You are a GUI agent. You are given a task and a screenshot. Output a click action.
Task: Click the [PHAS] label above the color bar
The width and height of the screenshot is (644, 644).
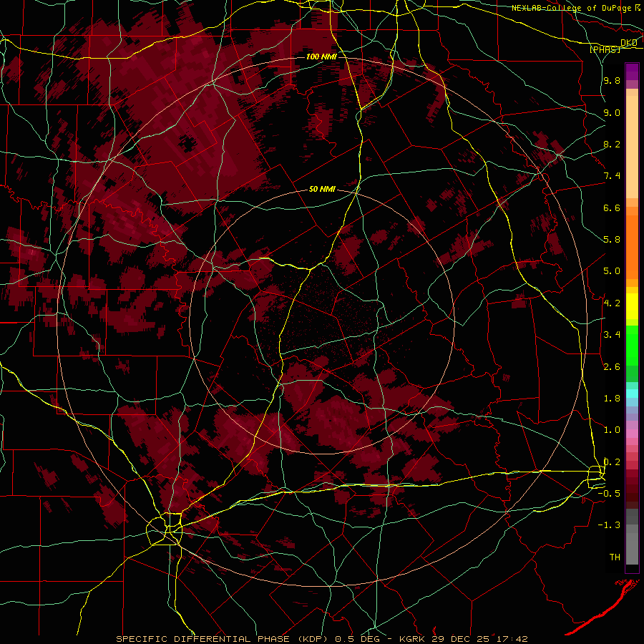click(x=605, y=49)
